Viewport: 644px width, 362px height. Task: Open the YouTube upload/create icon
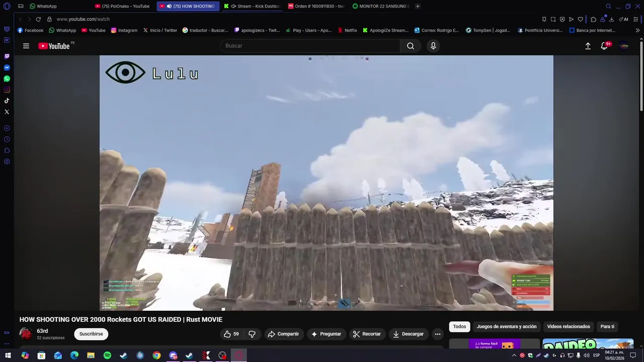[588, 46]
